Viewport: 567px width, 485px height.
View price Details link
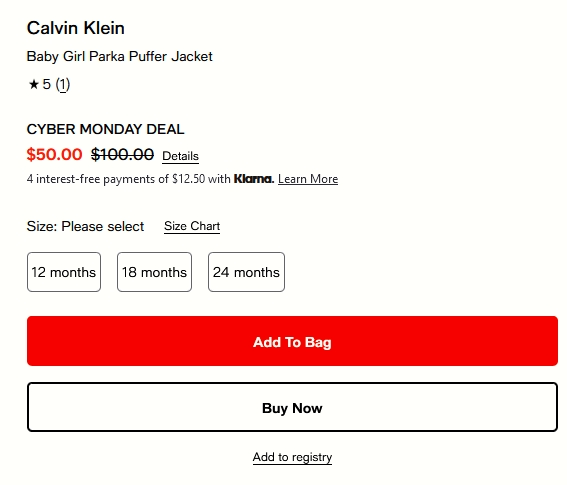[x=180, y=156]
